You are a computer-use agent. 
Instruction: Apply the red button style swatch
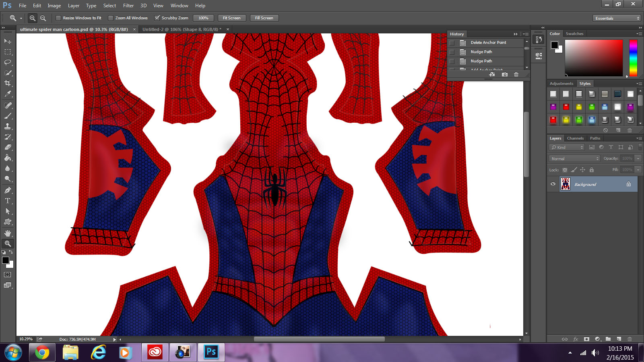[566, 107]
